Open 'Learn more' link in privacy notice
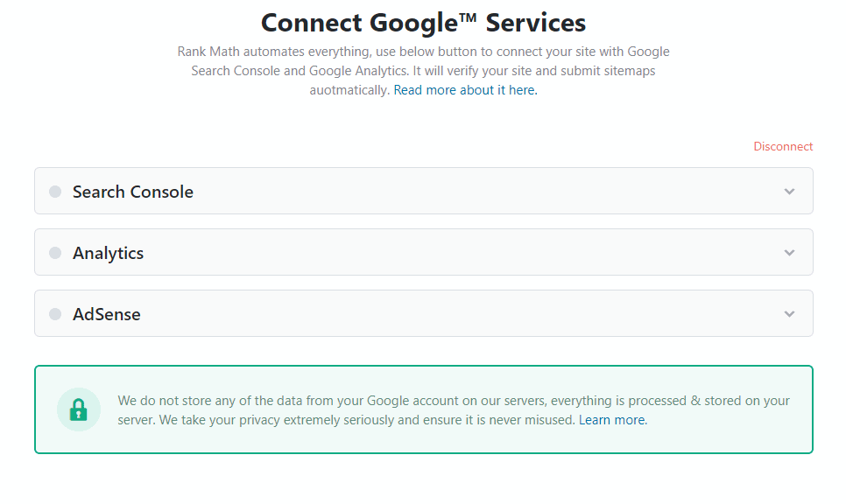Screen dimensions: 846x504 612,420
